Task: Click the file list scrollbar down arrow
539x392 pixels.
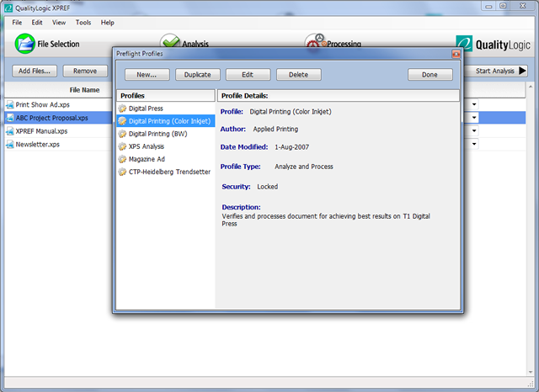Action: point(531,372)
